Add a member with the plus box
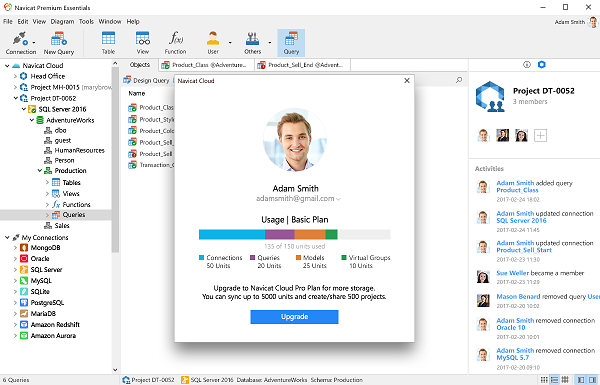Image resolution: width=600 pixels, height=385 pixels. coord(540,135)
